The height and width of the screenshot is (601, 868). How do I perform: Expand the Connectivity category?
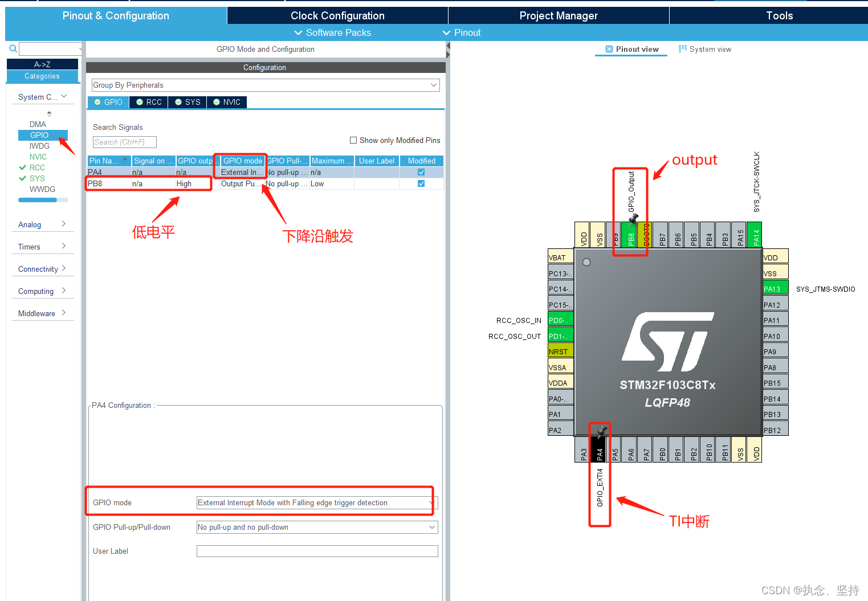(43, 269)
